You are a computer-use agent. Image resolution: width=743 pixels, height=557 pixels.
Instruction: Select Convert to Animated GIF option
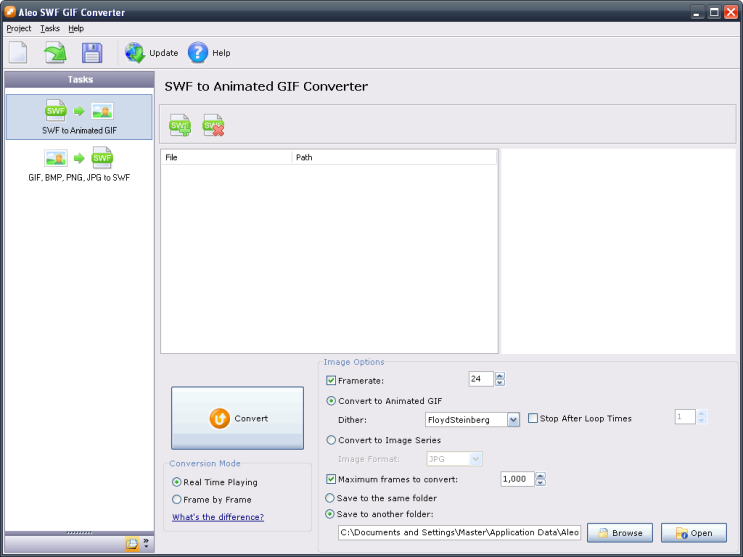331,401
